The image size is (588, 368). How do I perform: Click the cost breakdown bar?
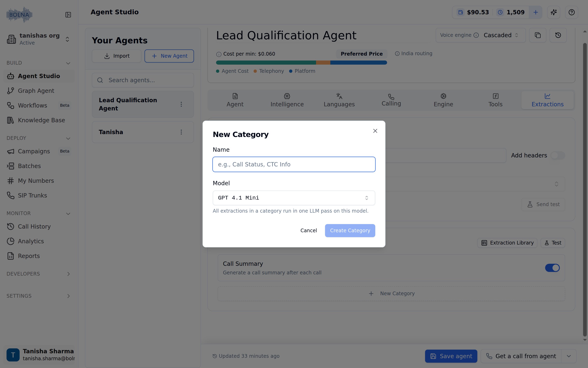301,63
